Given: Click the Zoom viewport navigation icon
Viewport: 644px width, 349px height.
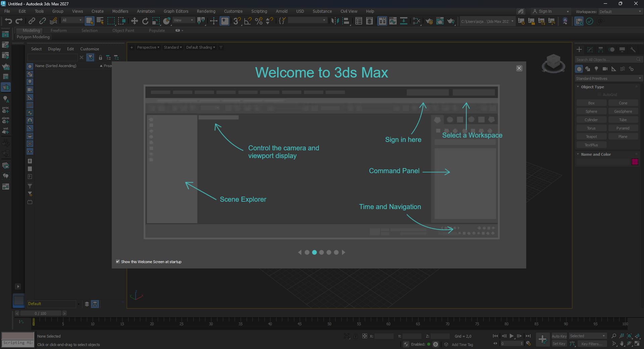Looking at the screenshot, I should click(x=614, y=336).
